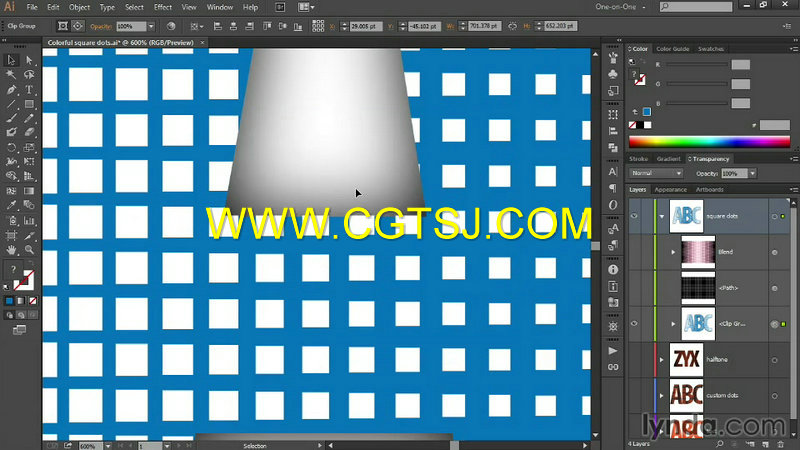
Task: Select the Zoom tool
Action: point(29,250)
